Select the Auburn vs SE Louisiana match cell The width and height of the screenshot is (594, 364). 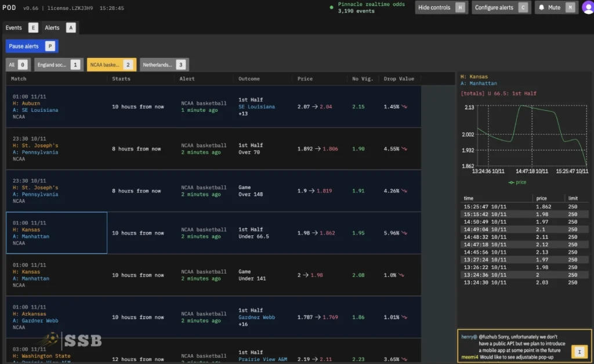[x=56, y=107]
